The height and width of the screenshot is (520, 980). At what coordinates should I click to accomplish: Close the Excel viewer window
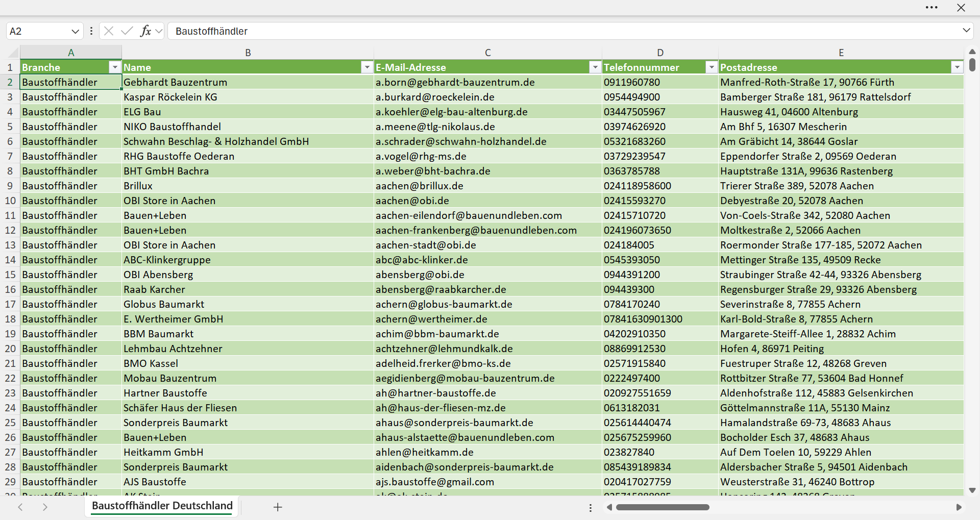point(961,8)
